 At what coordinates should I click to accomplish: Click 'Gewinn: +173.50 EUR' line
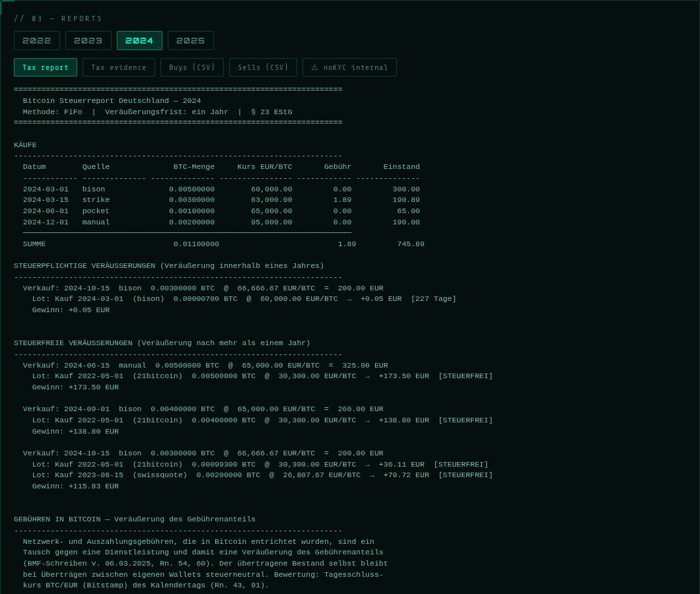tap(75, 387)
